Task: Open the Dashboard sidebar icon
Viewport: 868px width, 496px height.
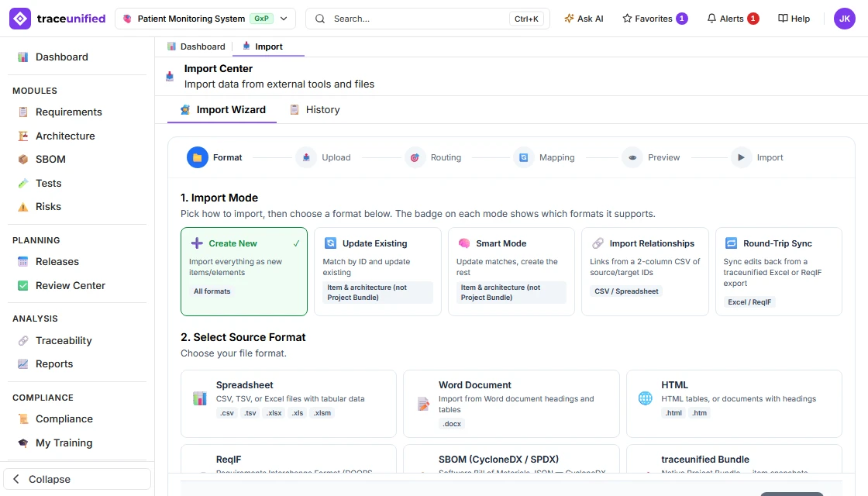Action: [22, 57]
